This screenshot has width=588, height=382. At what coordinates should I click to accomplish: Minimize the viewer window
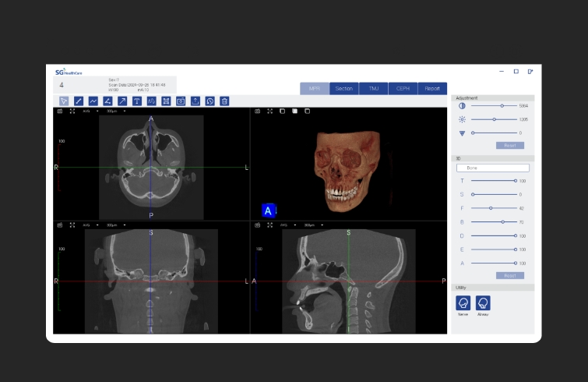(502, 71)
